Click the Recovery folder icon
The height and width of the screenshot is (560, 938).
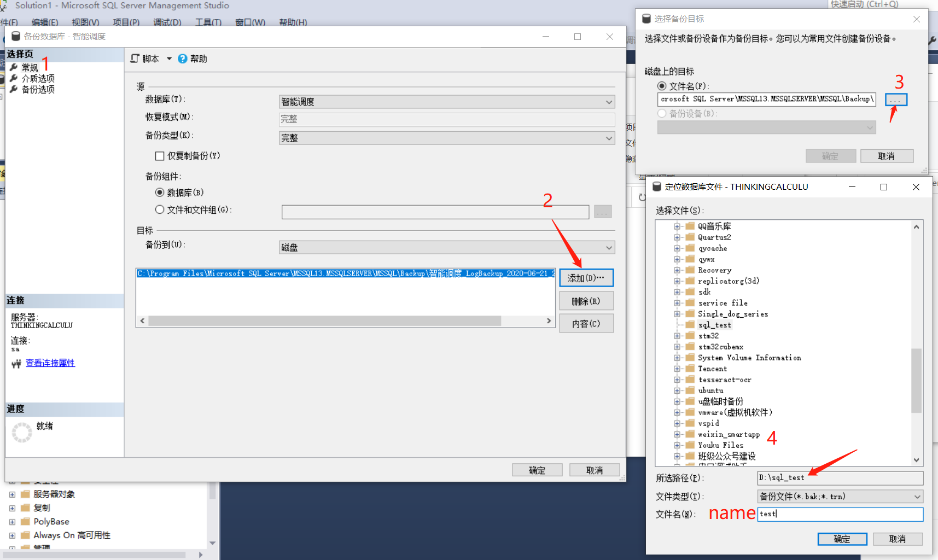click(x=690, y=270)
